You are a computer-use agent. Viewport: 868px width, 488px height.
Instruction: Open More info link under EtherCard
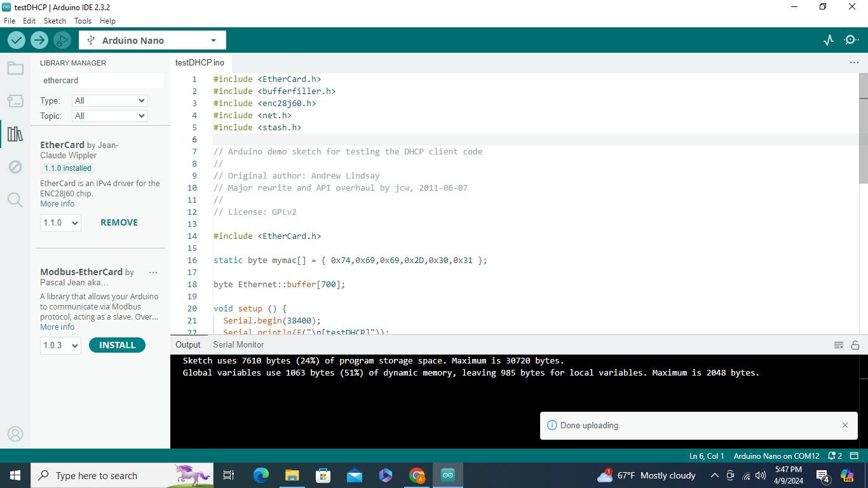(57, 204)
